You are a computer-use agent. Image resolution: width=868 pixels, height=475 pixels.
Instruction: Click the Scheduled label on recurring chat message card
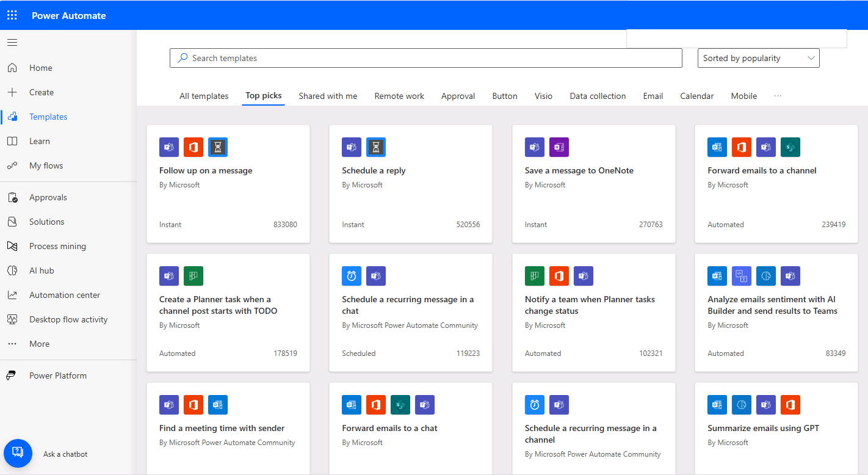pos(359,354)
